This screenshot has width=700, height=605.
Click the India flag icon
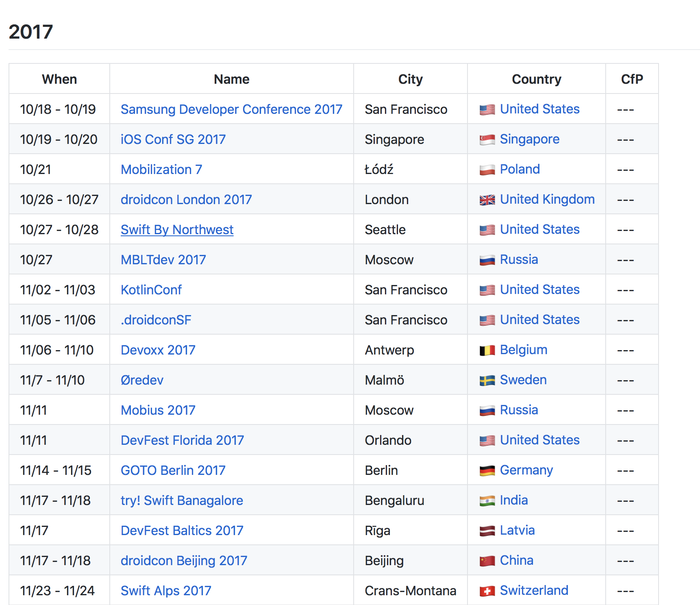coord(487,501)
